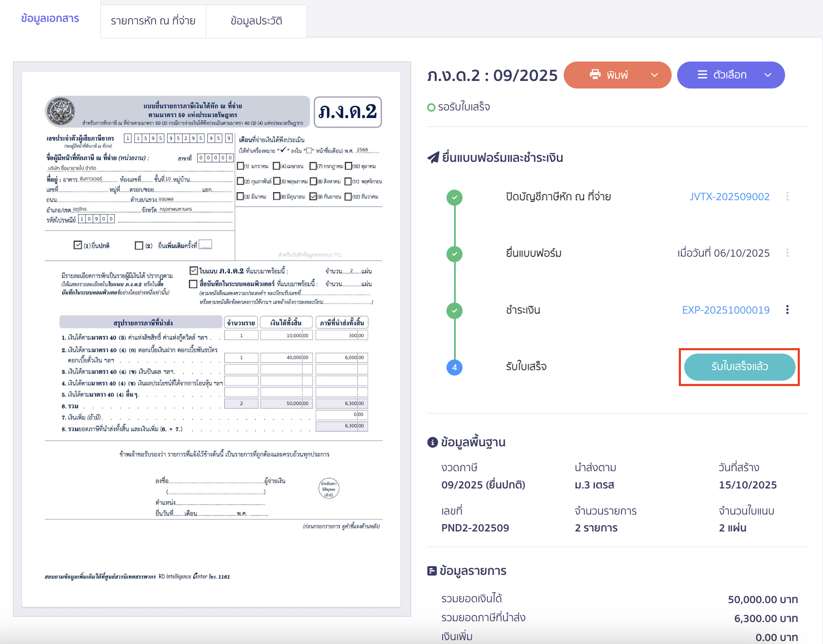Check the ยื่นเพิ่มเติมครั้งที่ checkbox
The height and width of the screenshot is (644, 823).
click(139, 245)
